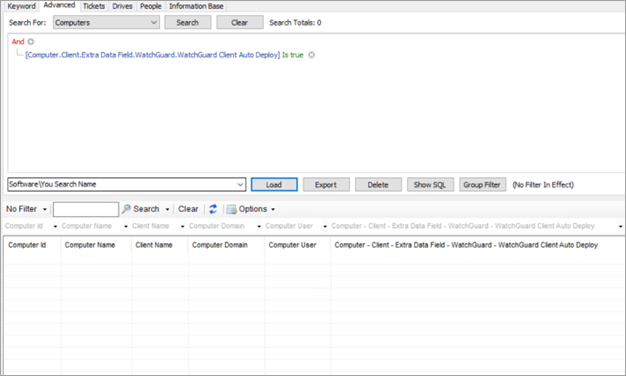Click the Computer User column header
This screenshot has height=376, width=626.
tap(297, 245)
